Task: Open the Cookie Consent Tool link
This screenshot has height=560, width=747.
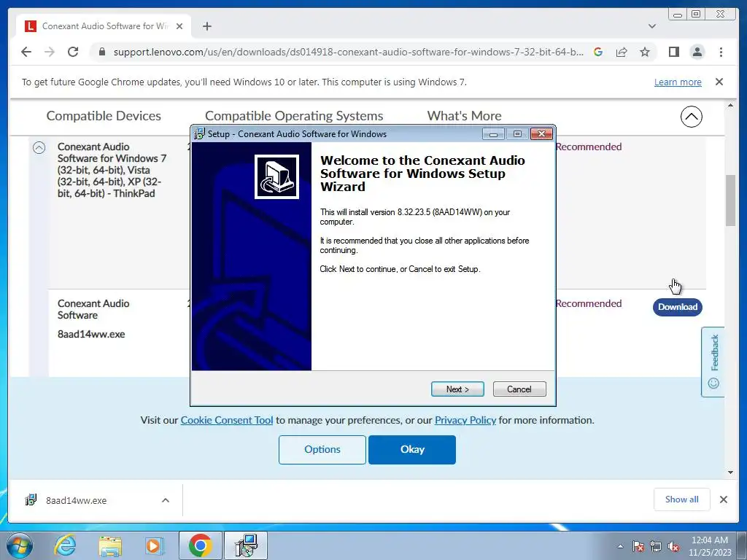Action: pyautogui.click(x=227, y=420)
